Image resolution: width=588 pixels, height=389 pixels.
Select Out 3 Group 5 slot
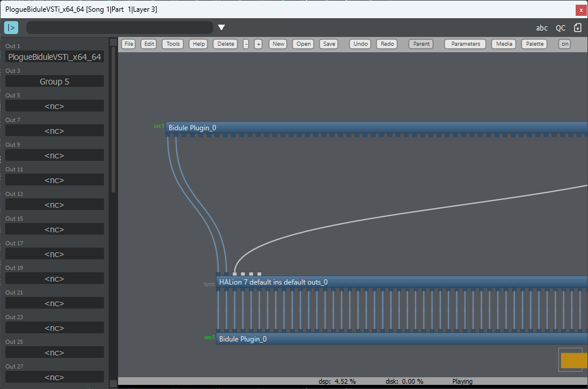coord(55,81)
